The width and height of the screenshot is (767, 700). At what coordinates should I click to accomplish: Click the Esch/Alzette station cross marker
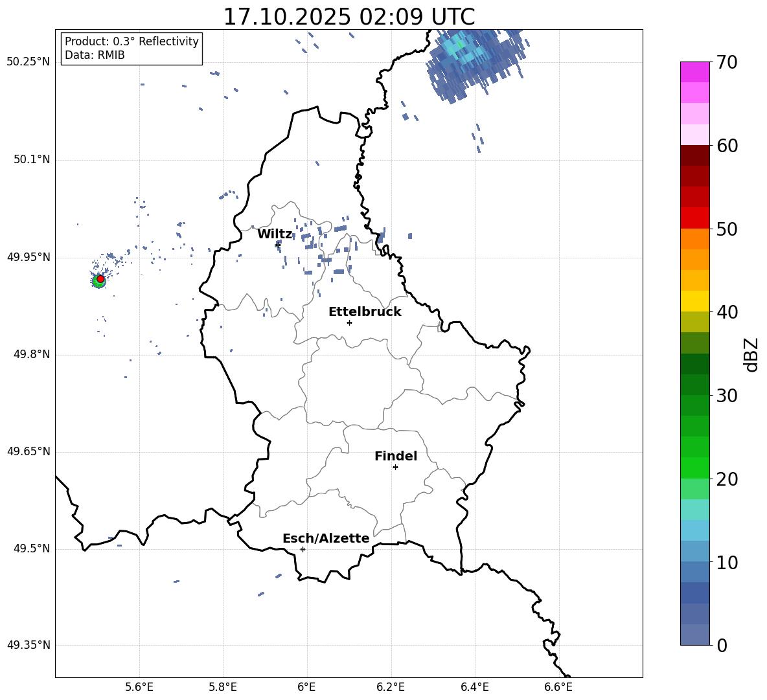tap(303, 549)
